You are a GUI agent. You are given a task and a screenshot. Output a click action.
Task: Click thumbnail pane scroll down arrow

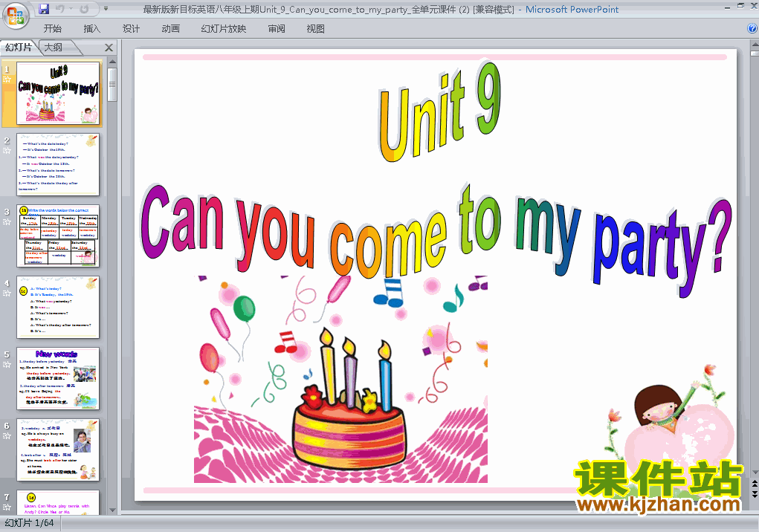pyautogui.click(x=112, y=510)
